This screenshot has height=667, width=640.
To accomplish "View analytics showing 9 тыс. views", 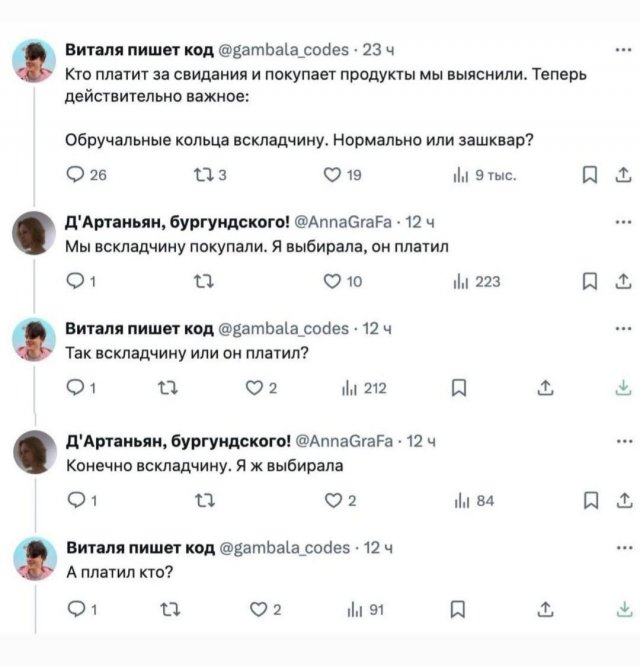I will coord(463,177).
